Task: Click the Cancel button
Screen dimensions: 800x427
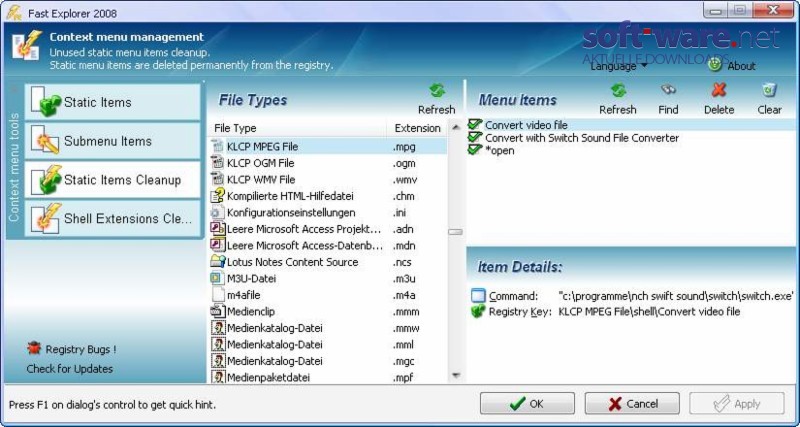Action: (632, 404)
